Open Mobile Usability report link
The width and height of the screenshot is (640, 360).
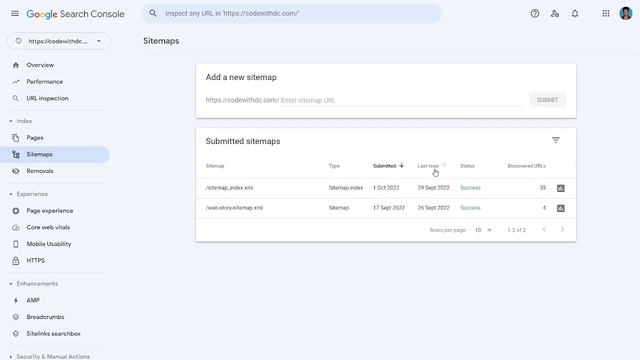point(49,244)
